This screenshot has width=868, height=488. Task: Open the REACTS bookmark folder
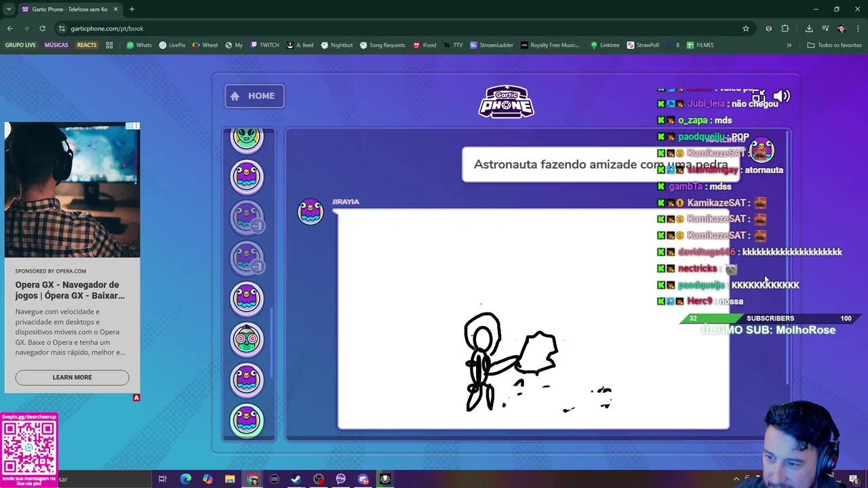[x=87, y=45]
